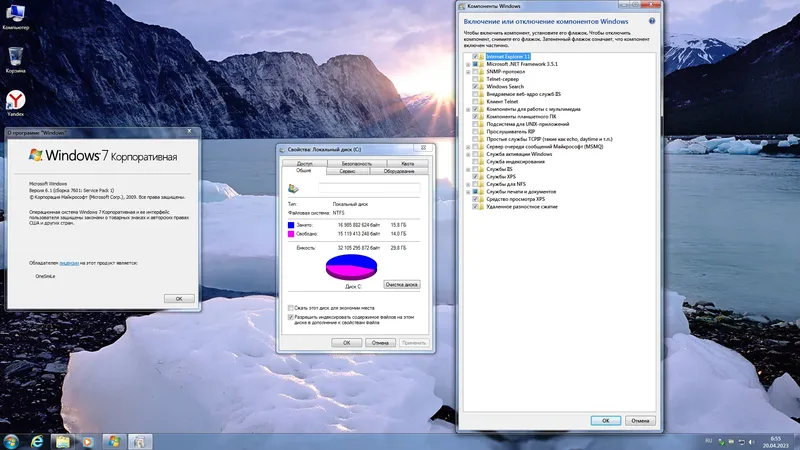Uncheck the disk indexing permission checkbox

(x=291, y=317)
